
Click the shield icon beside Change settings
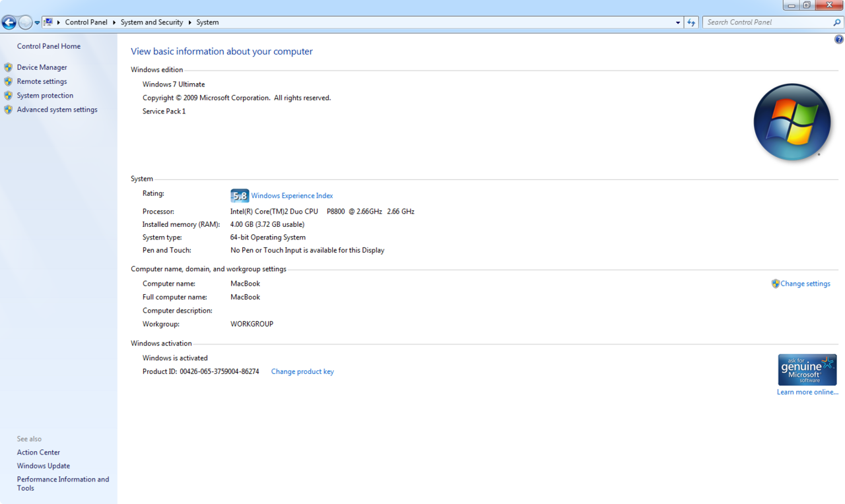coord(775,284)
